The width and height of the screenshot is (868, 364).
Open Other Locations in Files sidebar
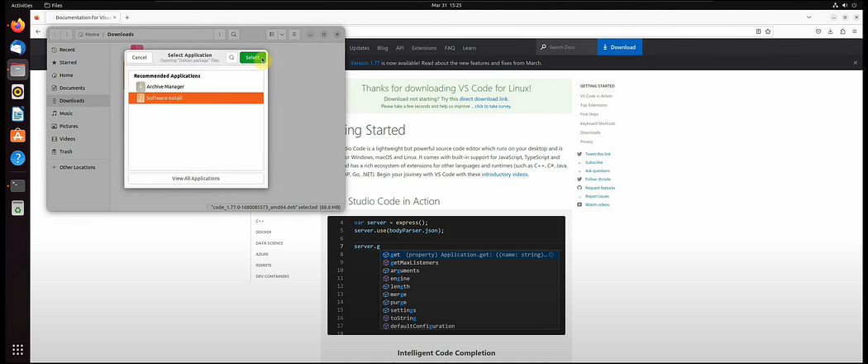pyautogui.click(x=78, y=167)
